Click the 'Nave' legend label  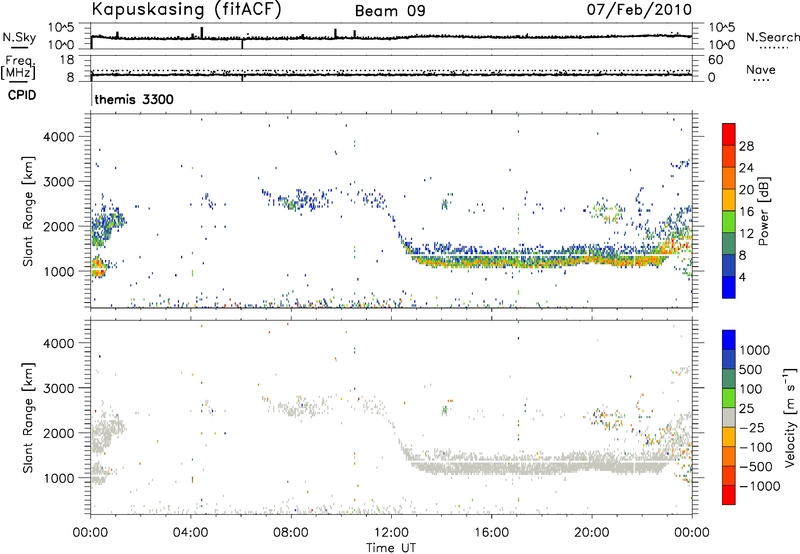761,69
